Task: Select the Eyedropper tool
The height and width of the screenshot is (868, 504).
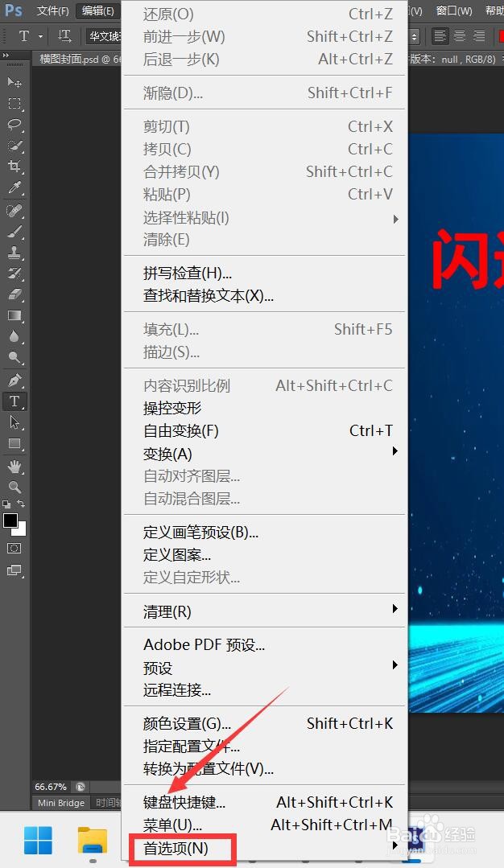Action: tap(14, 187)
